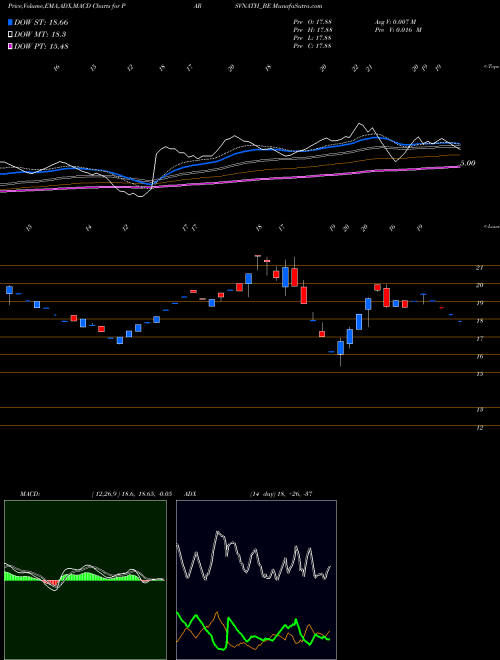The width and height of the screenshot is (500, 660).
Task: Select the 'DOW PT: 15.48' legend text
Action: pyautogui.click(x=41, y=46)
